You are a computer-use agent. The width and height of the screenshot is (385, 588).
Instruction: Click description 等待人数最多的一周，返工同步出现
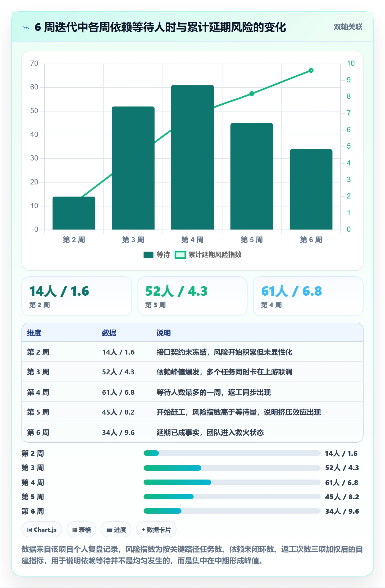214,392
